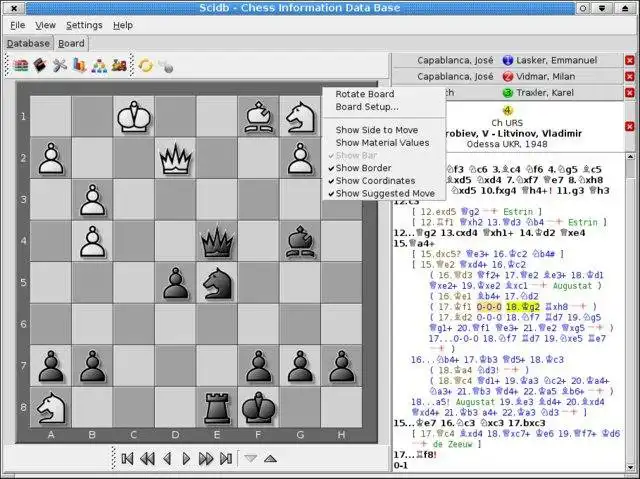
Task: Open Board Setup... from the menu
Action: point(367,107)
